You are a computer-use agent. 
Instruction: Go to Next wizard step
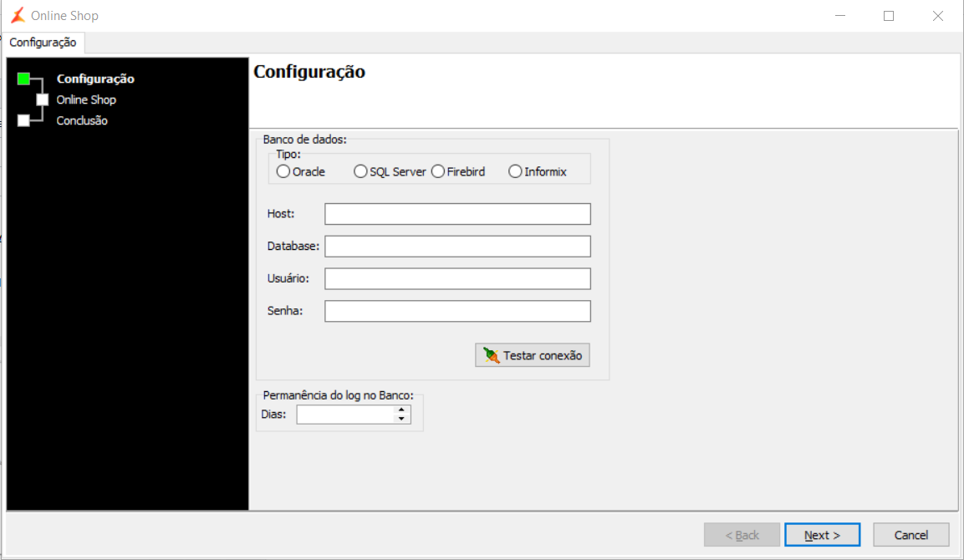822,535
